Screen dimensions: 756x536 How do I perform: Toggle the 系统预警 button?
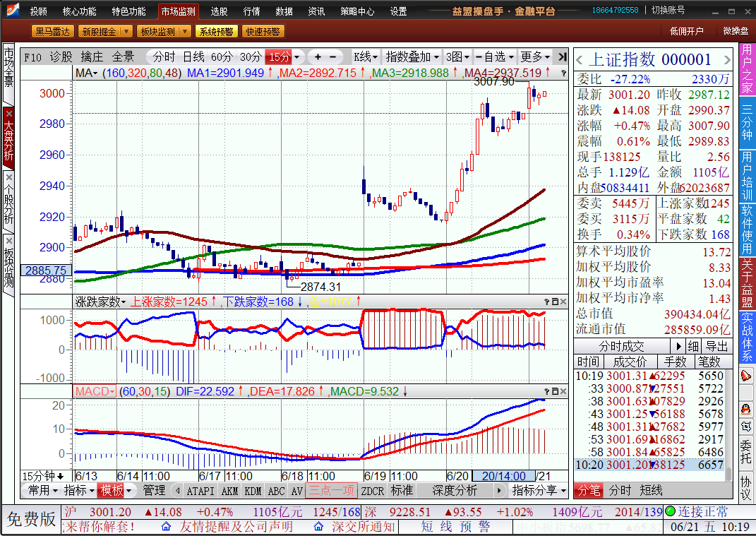[216, 32]
